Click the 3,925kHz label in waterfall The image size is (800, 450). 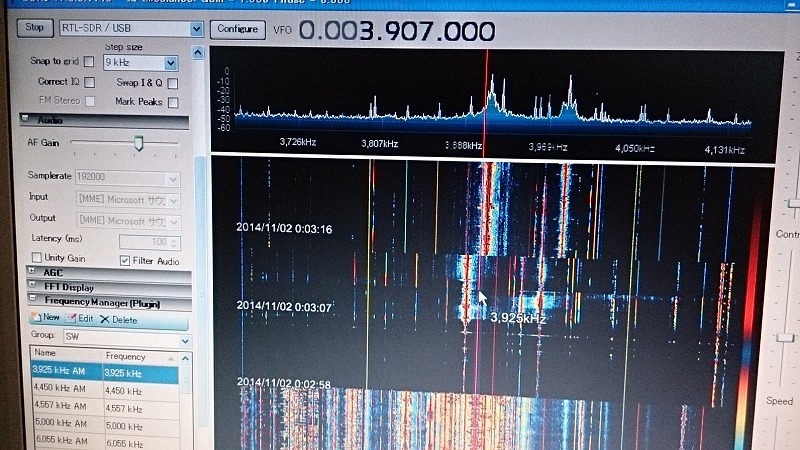pos(518,318)
